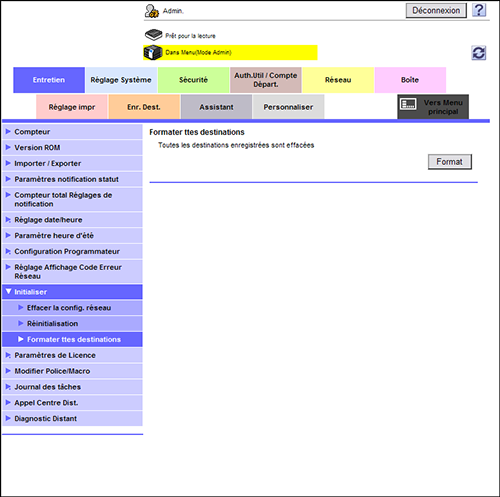Open the Entretien tab

click(x=49, y=80)
